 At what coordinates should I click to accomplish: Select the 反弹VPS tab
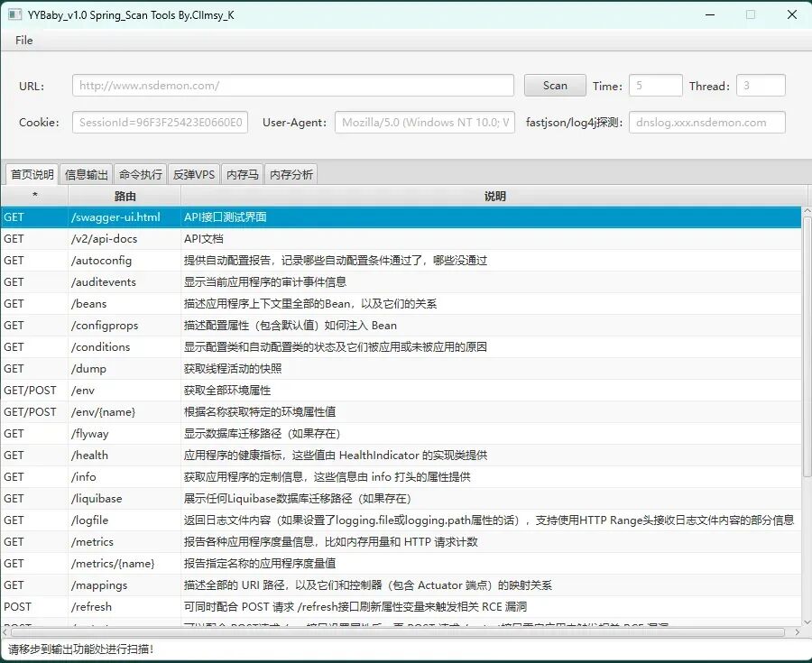tap(194, 174)
